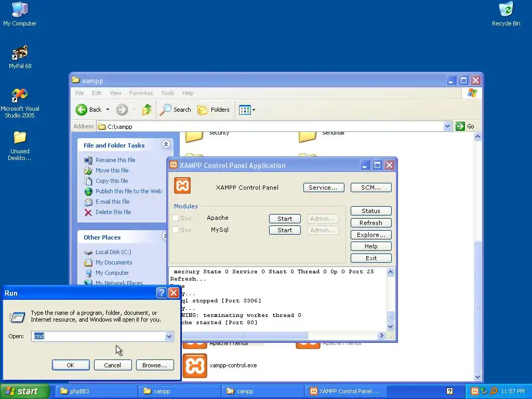Open the Run dialog Open dropdown
The height and width of the screenshot is (399, 532).
click(x=169, y=336)
